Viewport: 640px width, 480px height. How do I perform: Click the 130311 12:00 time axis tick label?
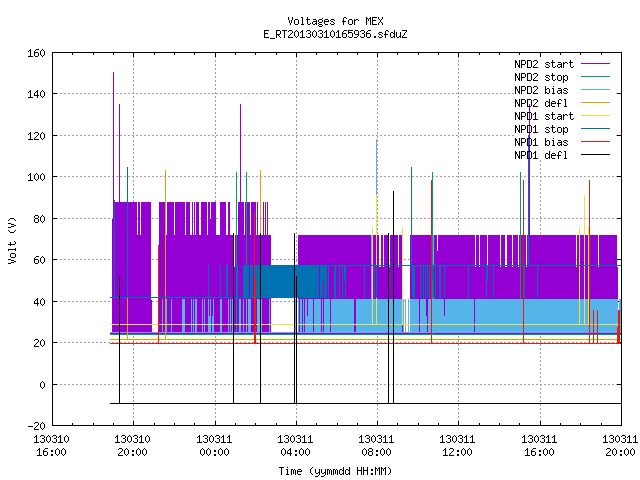tap(457, 446)
